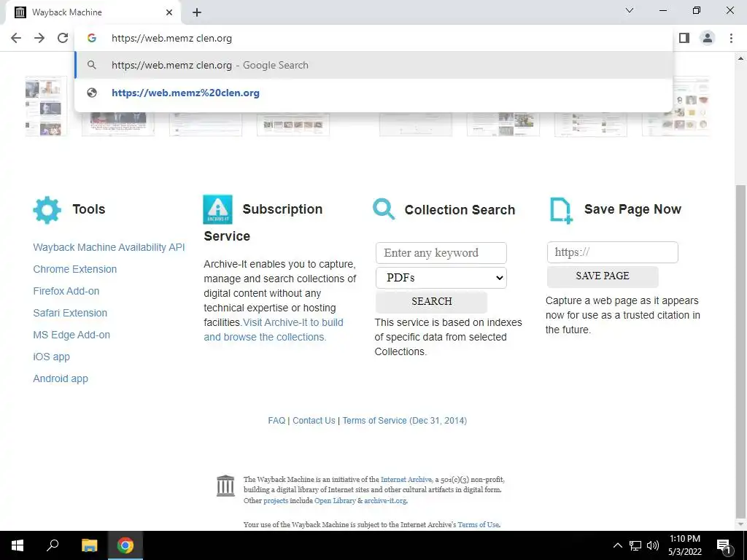Open the Chrome three-dot menu

click(731, 38)
